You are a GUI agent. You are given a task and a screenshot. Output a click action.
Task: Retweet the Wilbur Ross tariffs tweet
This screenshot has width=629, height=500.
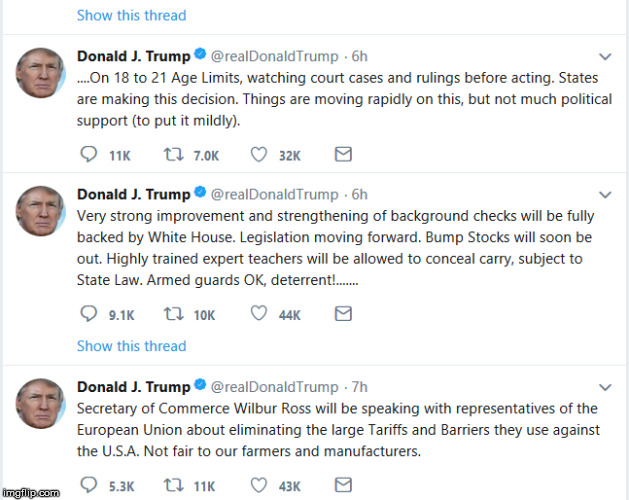click(x=172, y=486)
